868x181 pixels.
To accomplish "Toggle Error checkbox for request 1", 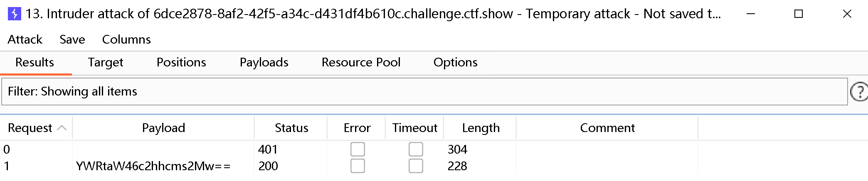I will 358,166.
